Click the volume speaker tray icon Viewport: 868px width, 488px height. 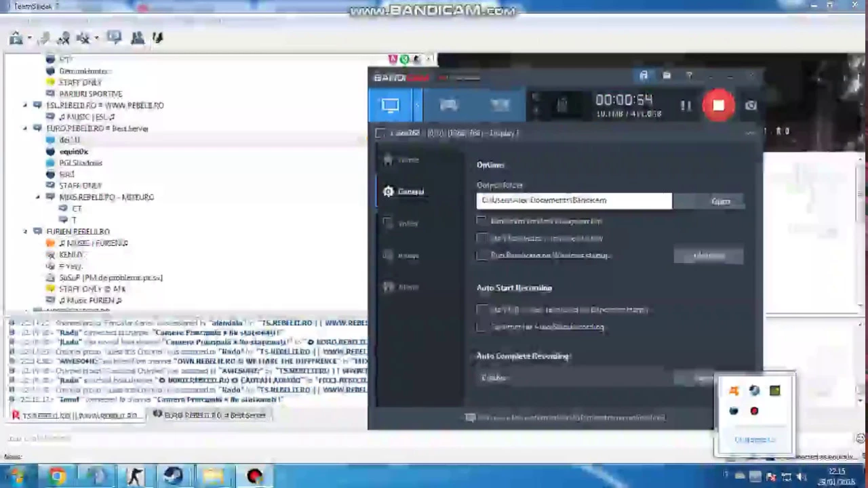(801, 477)
